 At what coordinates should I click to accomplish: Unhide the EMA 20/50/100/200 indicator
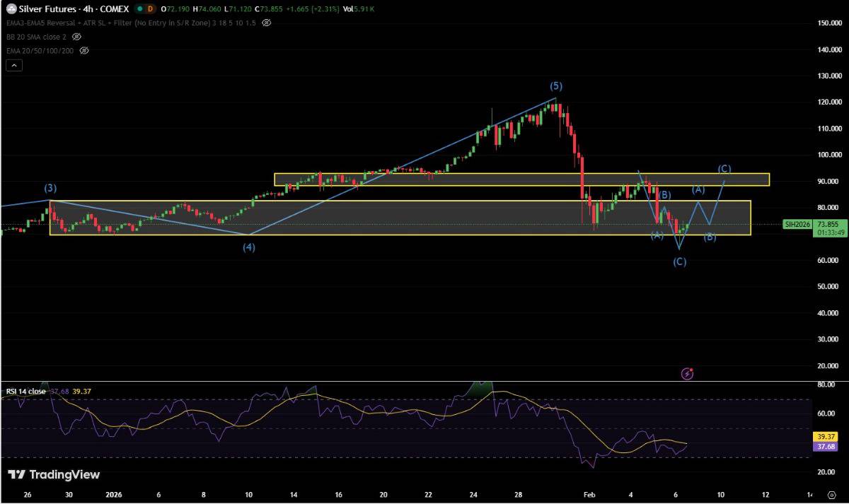[84, 51]
